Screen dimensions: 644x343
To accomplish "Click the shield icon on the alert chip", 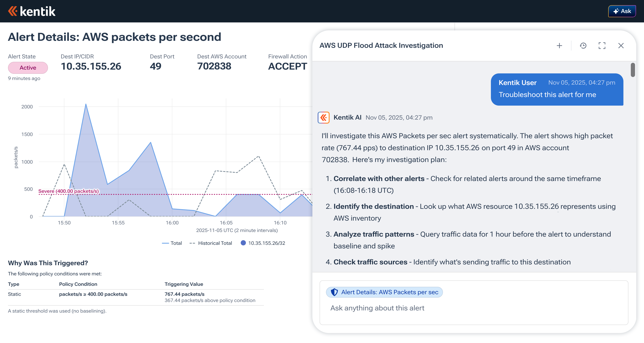I will 335,292.
